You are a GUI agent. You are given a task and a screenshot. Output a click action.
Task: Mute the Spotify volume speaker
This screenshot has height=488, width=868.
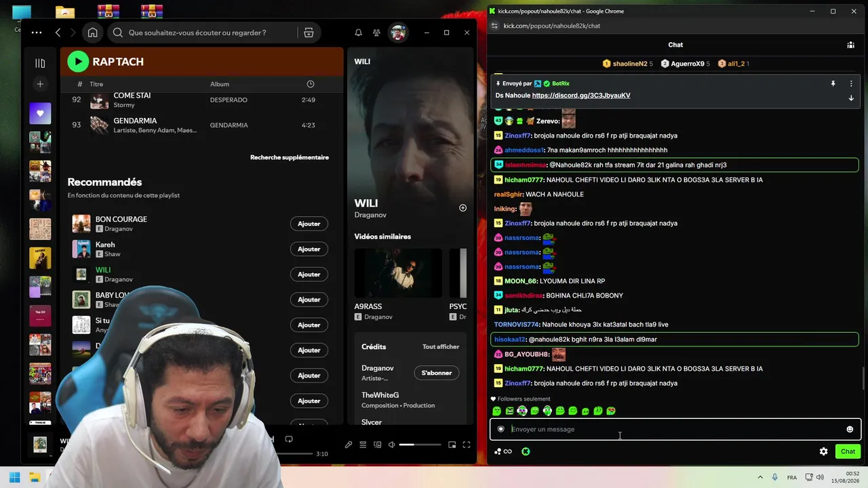pyautogui.click(x=391, y=445)
